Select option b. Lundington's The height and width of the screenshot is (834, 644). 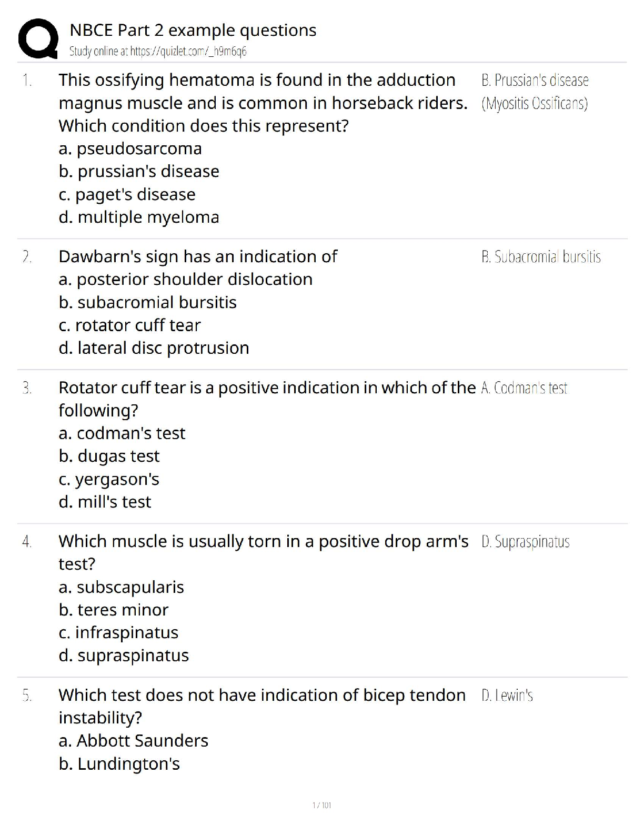point(119,763)
